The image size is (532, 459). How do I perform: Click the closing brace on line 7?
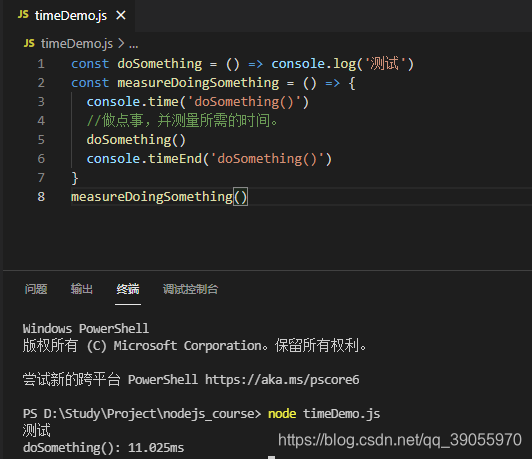pos(75,178)
